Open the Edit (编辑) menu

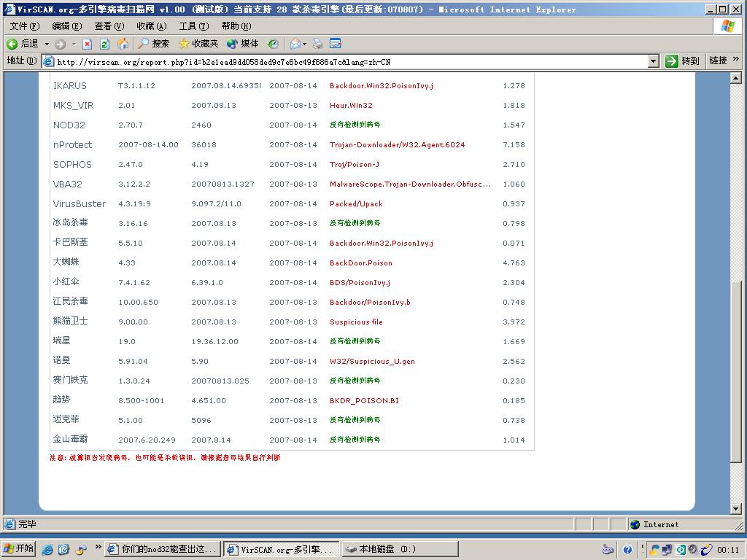point(66,26)
